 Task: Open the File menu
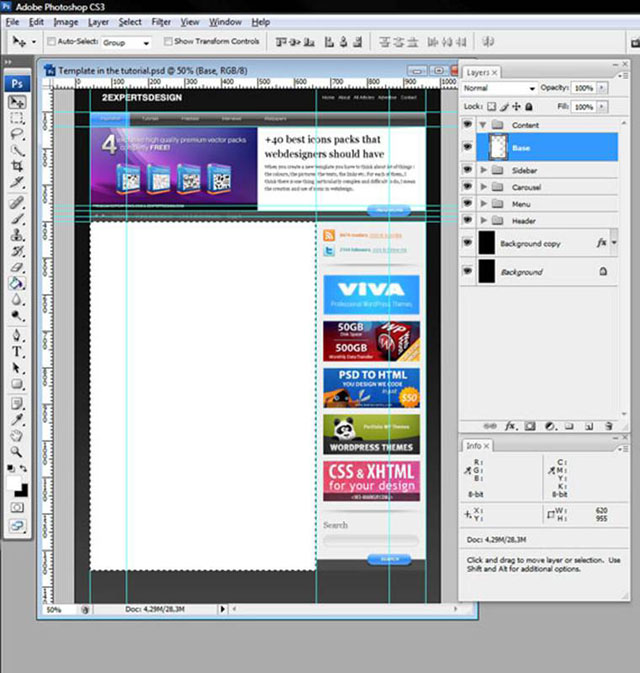[12, 22]
